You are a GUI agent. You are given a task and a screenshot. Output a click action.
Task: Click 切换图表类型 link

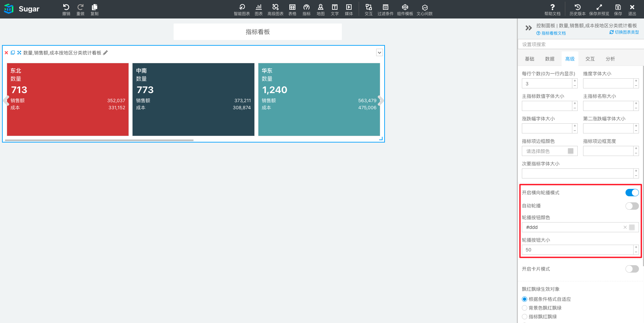pyautogui.click(x=624, y=32)
